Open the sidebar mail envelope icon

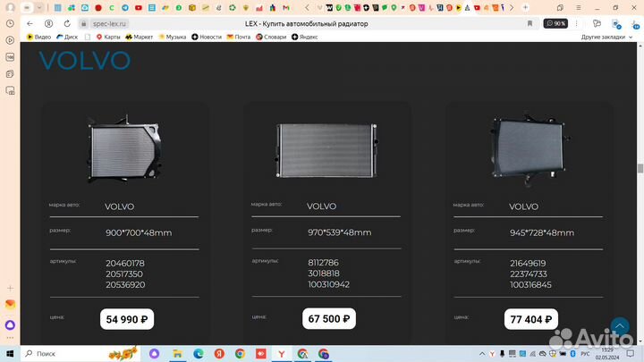click(x=10, y=304)
